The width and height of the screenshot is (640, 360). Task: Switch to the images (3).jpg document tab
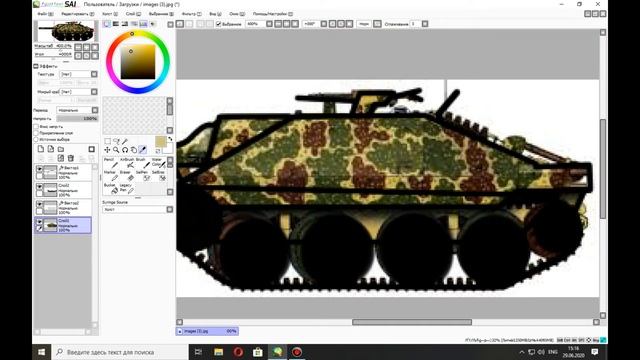207,331
